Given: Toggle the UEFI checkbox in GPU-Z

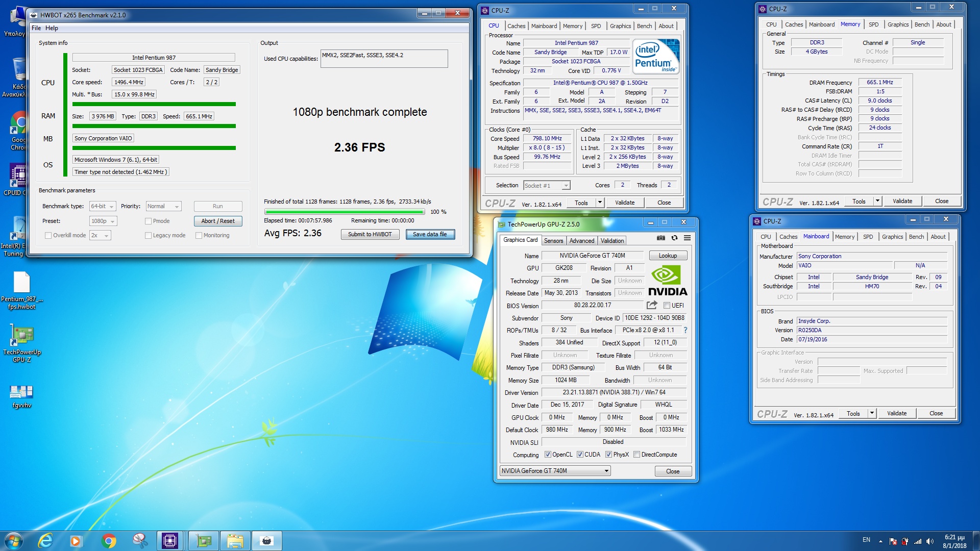Looking at the screenshot, I should pyautogui.click(x=667, y=305).
